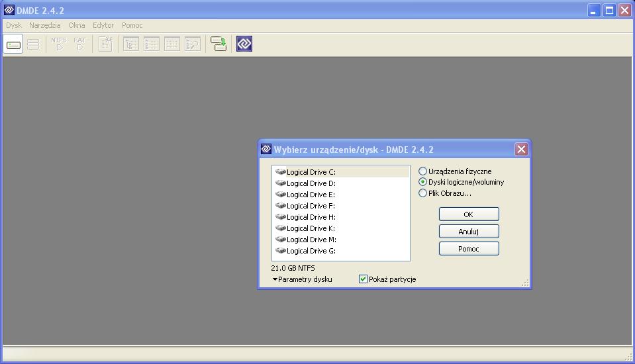Open the Edytor menu
The height and width of the screenshot is (364, 635).
[x=103, y=25]
